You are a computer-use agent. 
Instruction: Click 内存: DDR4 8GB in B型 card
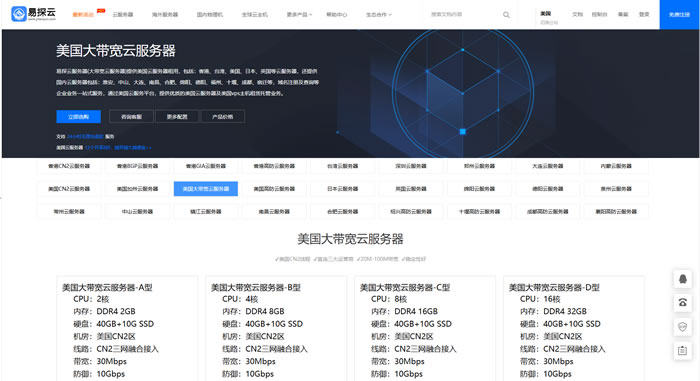point(253,311)
